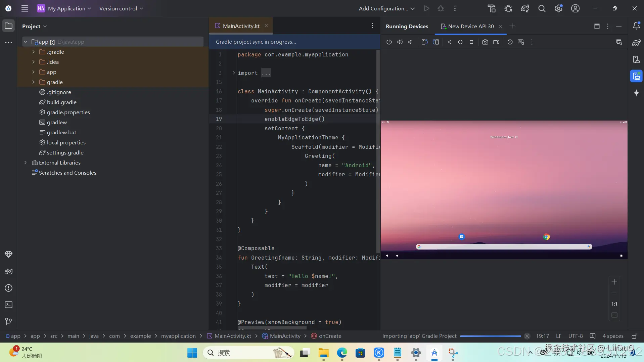Click the diamond-shaped tool window icon
644x362 pixels.
click(9, 255)
